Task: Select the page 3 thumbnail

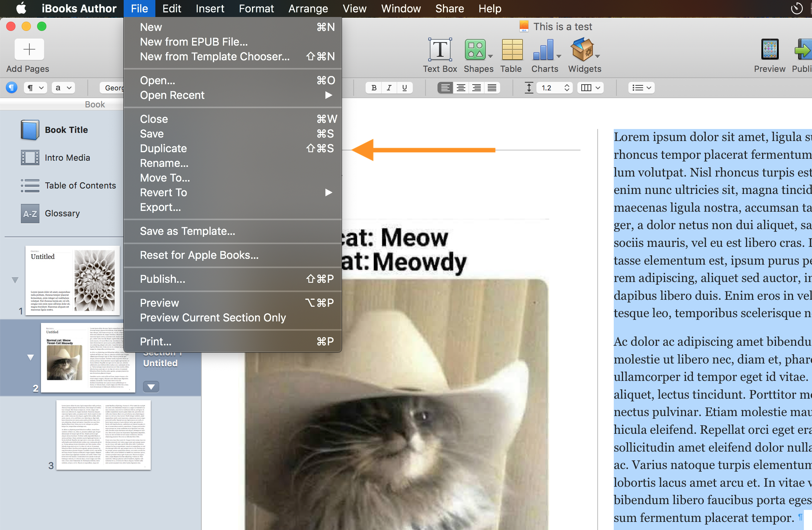Action: (104, 435)
